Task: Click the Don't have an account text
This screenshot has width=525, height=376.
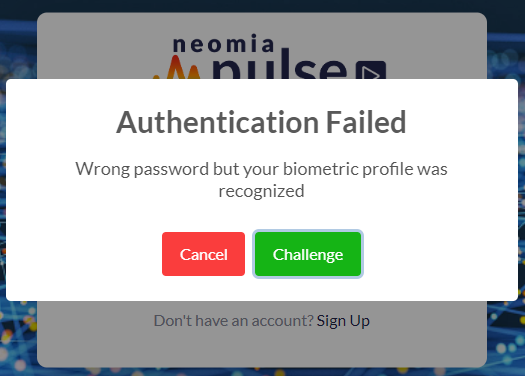Action: [x=233, y=321]
